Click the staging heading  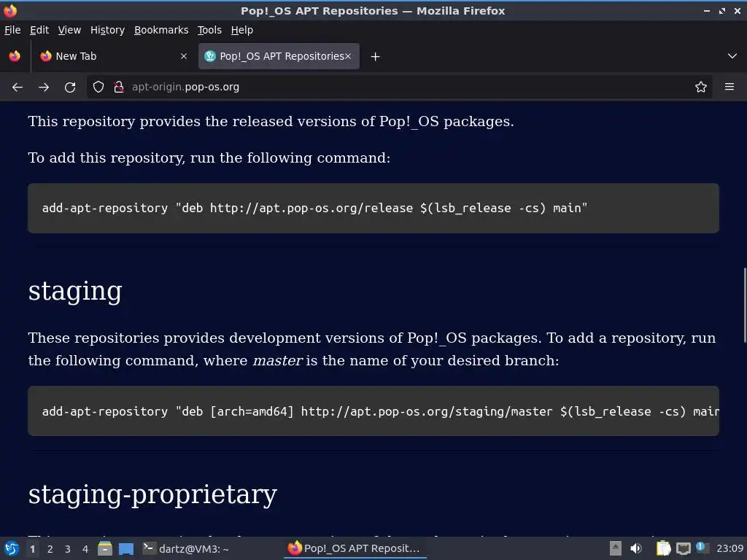[75, 291]
